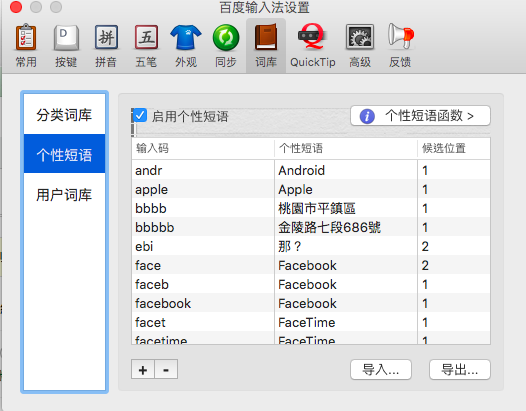
Task: Select 分类词库 in the sidebar
Action: click(x=64, y=115)
